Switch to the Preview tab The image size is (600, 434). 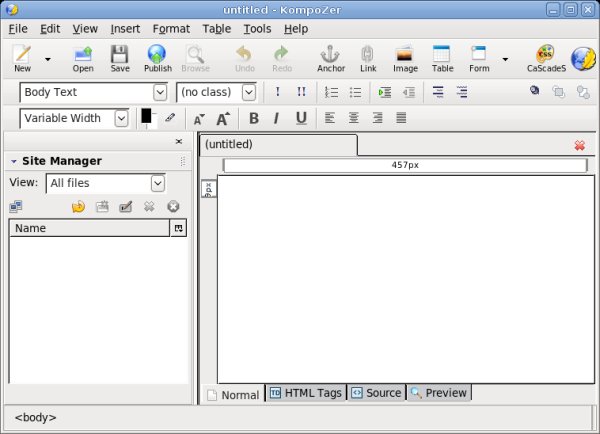(x=439, y=393)
